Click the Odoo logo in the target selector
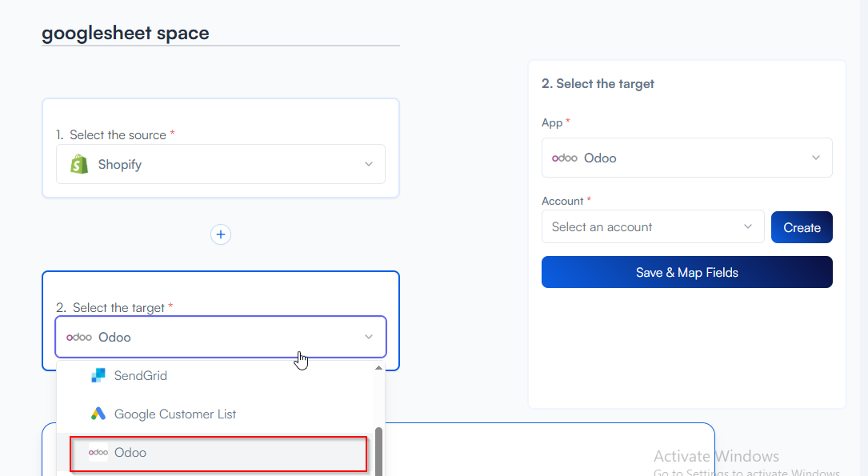Screen dimensions: 868x476 (78, 338)
